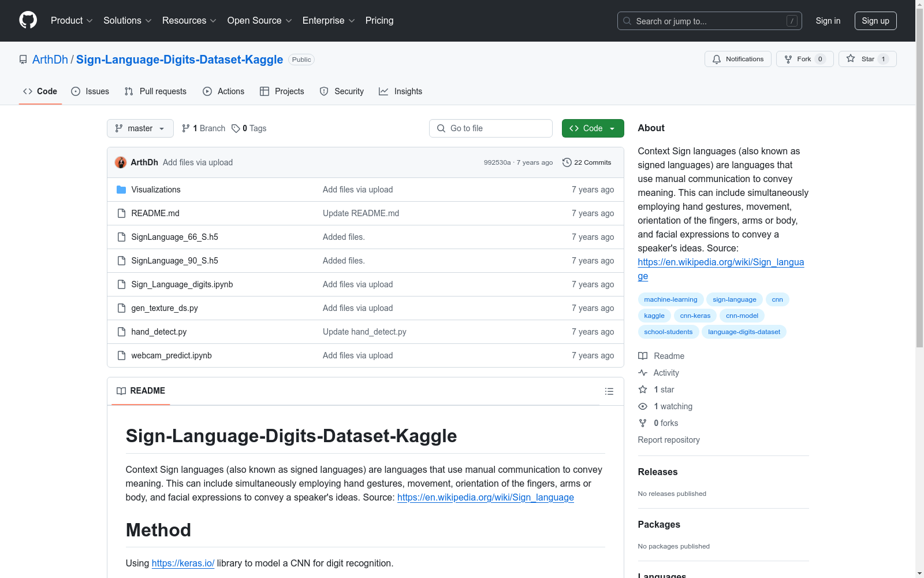The width and height of the screenshot is (924, 578).
Task: Expand the Open Source menu
Action: (x=260, y=21)
